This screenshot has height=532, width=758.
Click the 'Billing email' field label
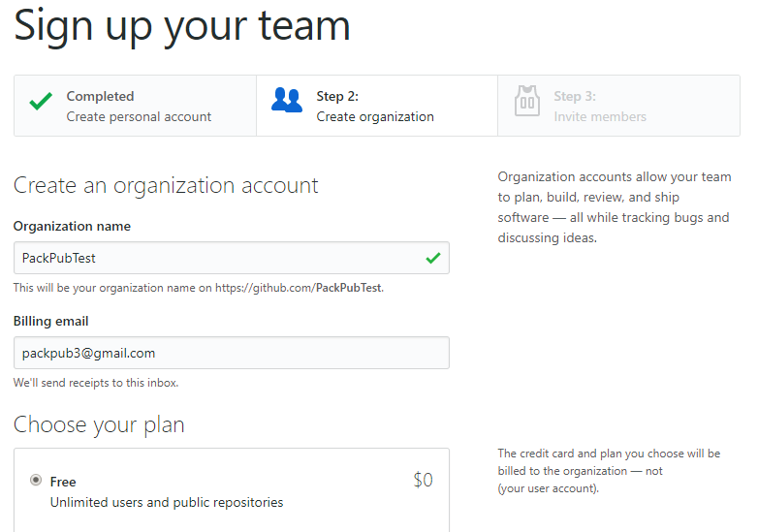click(x=50, y=322)
